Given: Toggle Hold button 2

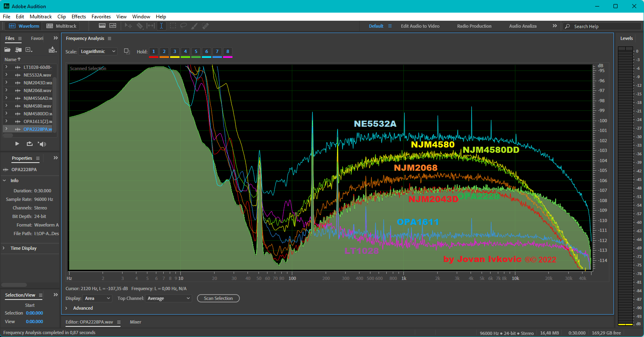Looking at the screenshot, I should click(164, 51).
